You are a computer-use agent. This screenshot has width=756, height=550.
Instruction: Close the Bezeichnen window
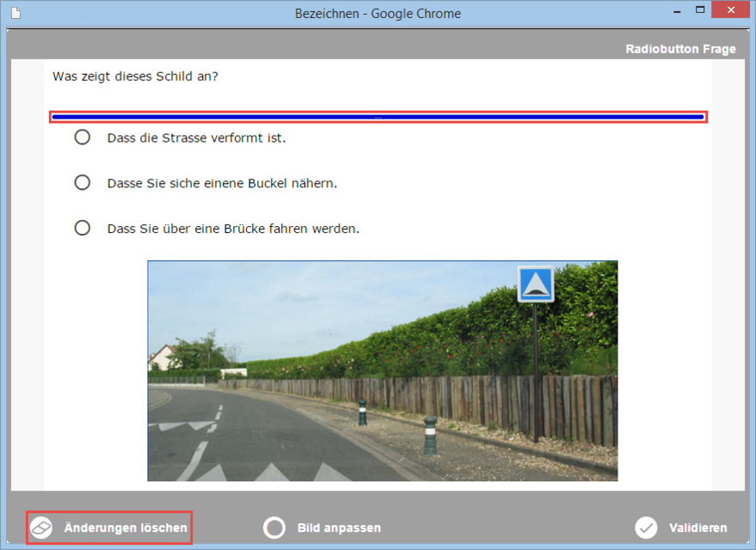(731, 12)
